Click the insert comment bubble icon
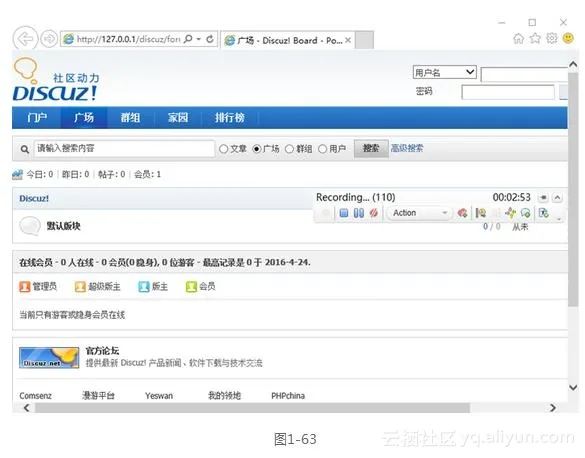Image resolution: width=585 pixels, height=458 pixels. click(x=526, y=213)
